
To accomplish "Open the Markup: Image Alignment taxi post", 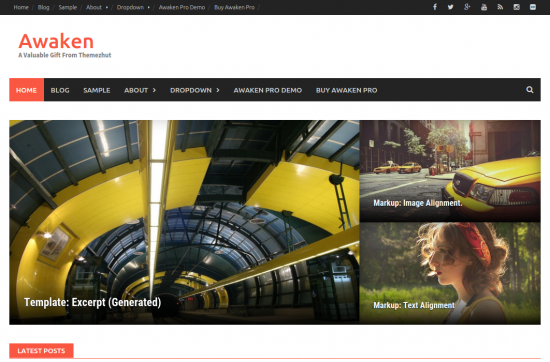I will click(x=417, y=203).
